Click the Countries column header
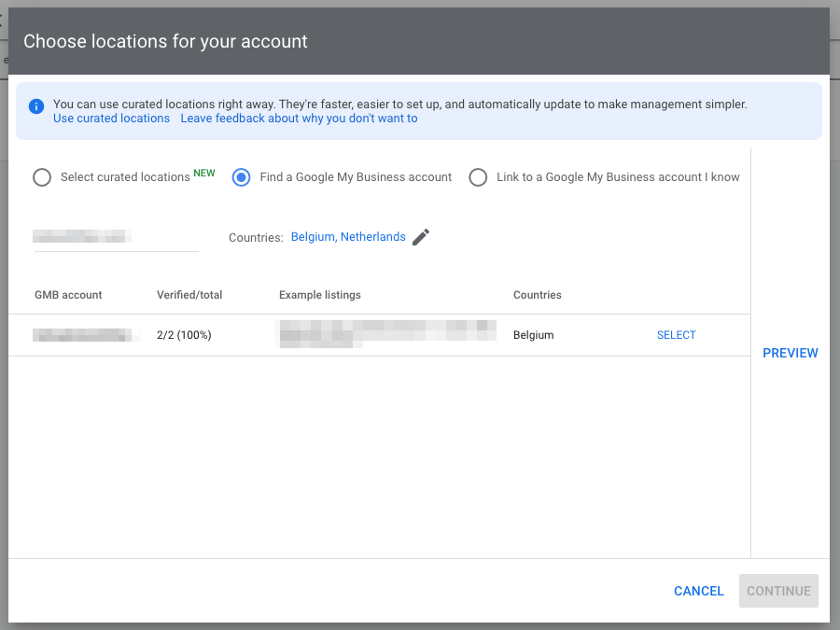Image resolution: width=840 pixels, height=630 pixels. tap(538, 295)
